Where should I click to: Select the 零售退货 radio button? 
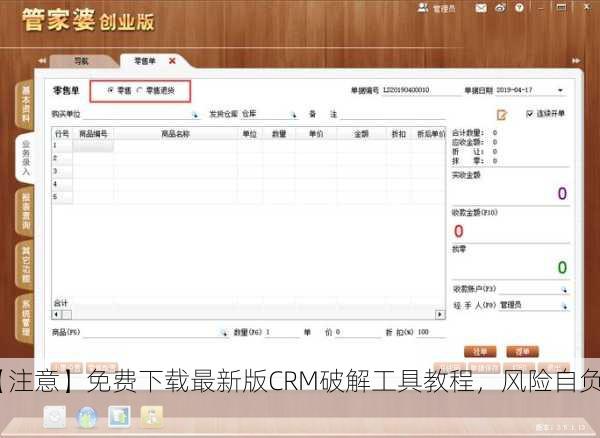click(x=140, y=91)
